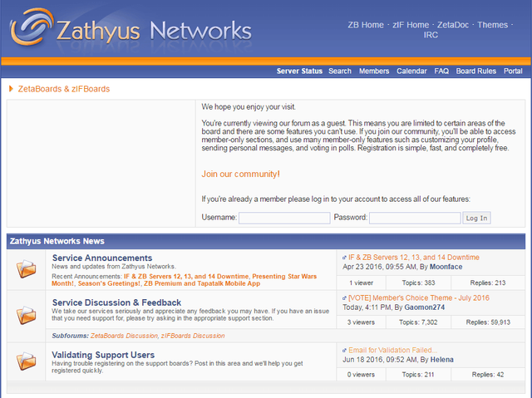View Helena user profile

[441, 360]
